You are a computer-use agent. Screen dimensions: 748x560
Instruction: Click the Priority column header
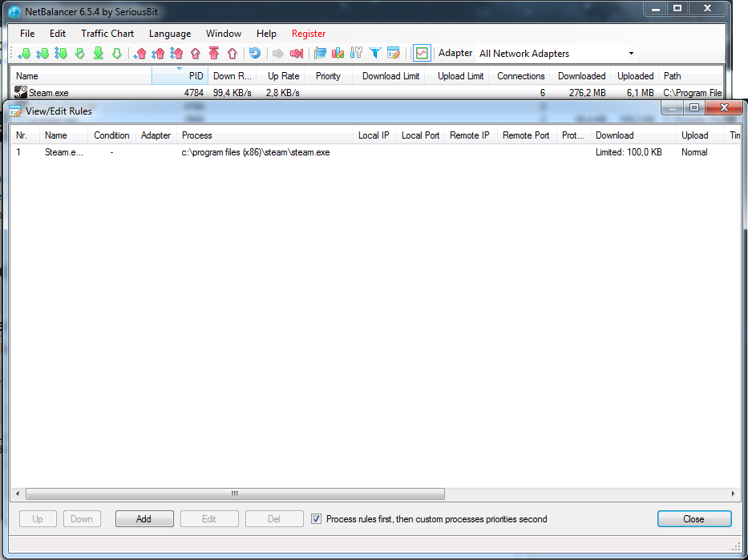[328, 76]
